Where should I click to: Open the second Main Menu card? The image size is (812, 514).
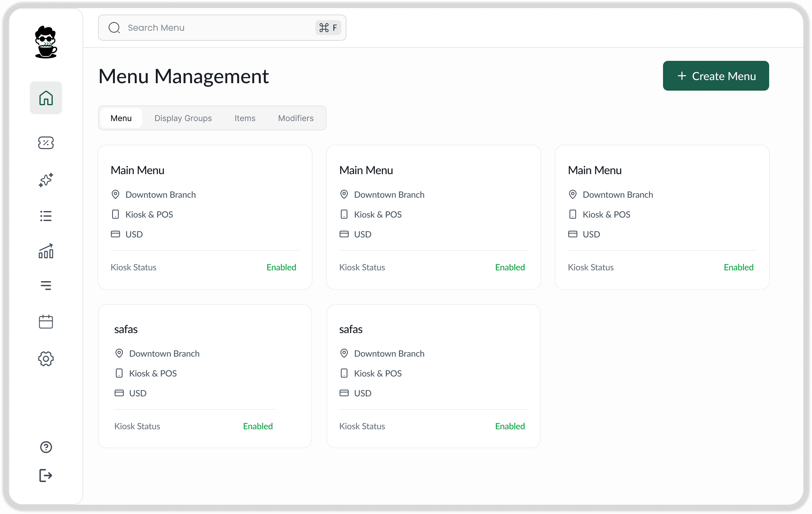pos(433,217)
